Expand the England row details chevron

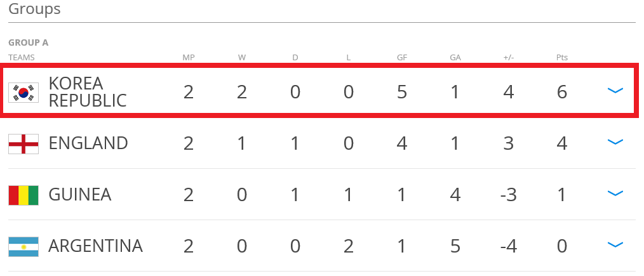click(x=615, y=142)
